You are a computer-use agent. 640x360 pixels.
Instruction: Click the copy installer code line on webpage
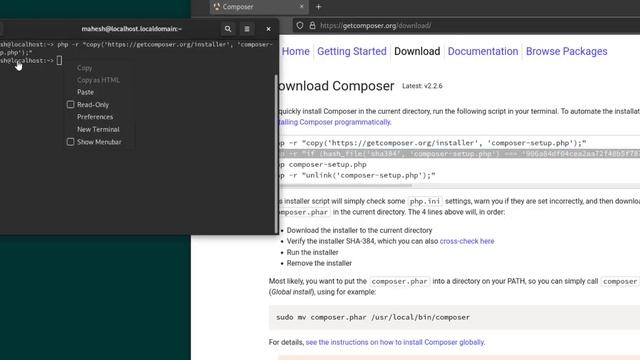(432, 143)
